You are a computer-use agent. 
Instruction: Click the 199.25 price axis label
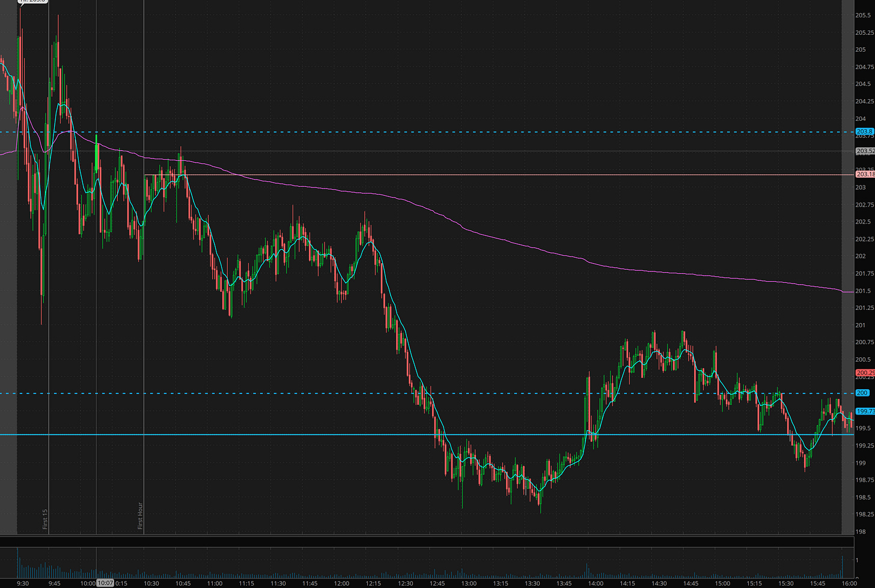(864, 446)
